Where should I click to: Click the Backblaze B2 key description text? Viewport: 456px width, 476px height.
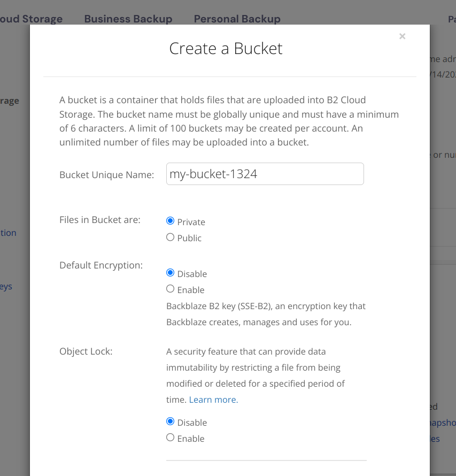266,314
